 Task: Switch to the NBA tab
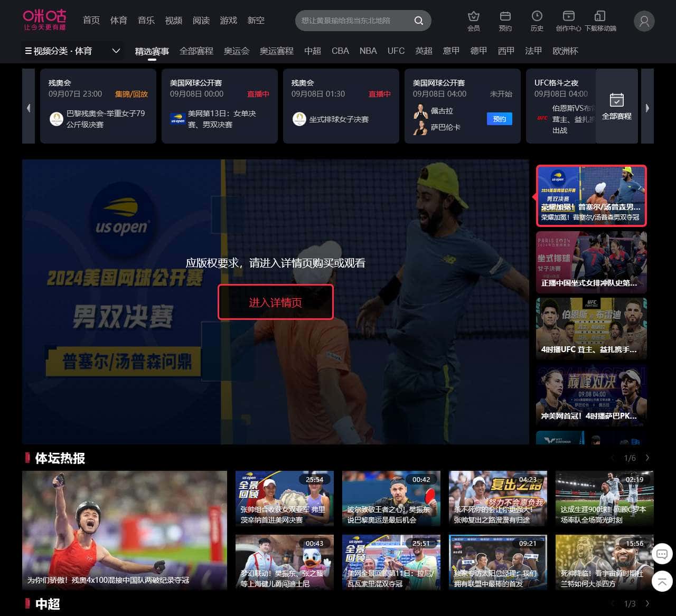point(368,51)
